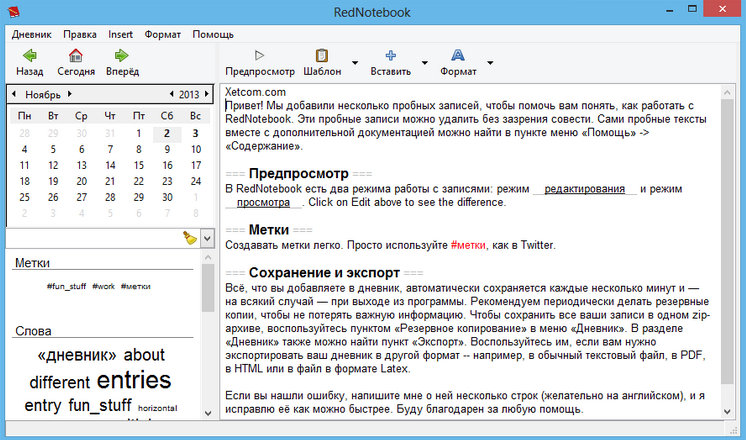
Task: Click the window resize grip in status bar
Action: coord(733,430)
